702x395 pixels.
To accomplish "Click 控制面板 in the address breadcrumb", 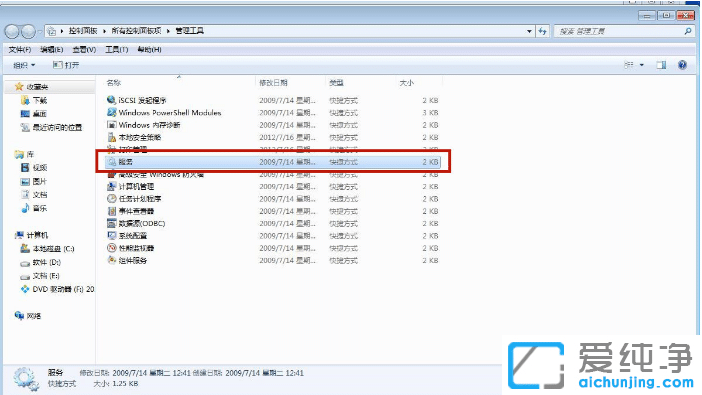I will [x=83, y=31].
